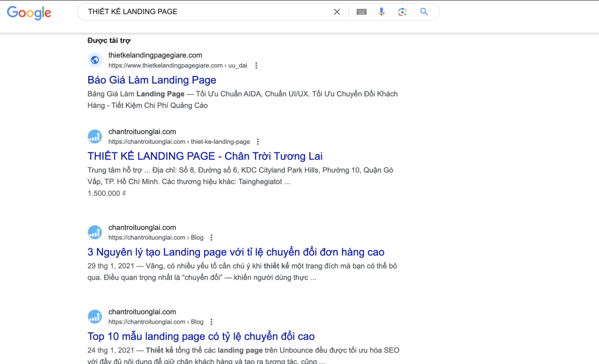This screenshot has height=364, width=599.
Task: Open Top 10 mẫu landing page article
Action: pos(201,336)
